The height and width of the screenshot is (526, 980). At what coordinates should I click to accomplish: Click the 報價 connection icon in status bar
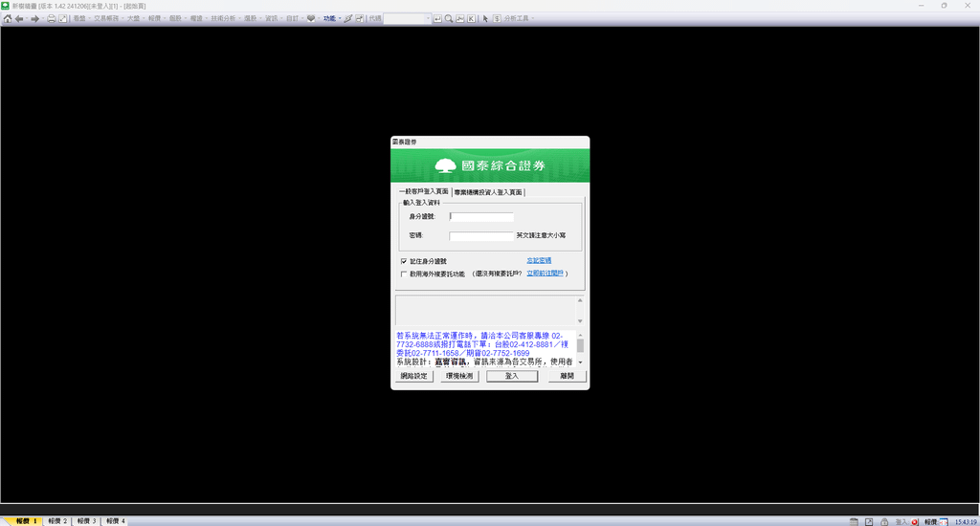944,521
